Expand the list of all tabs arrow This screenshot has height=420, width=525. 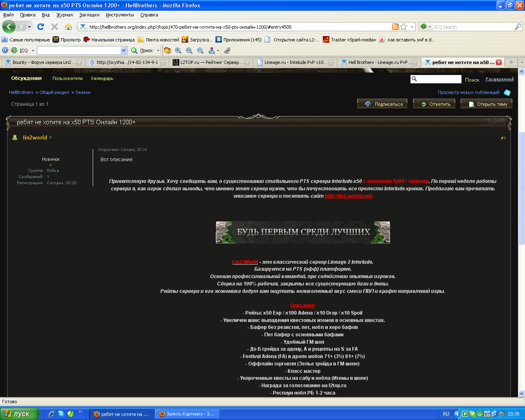point(521,62)
